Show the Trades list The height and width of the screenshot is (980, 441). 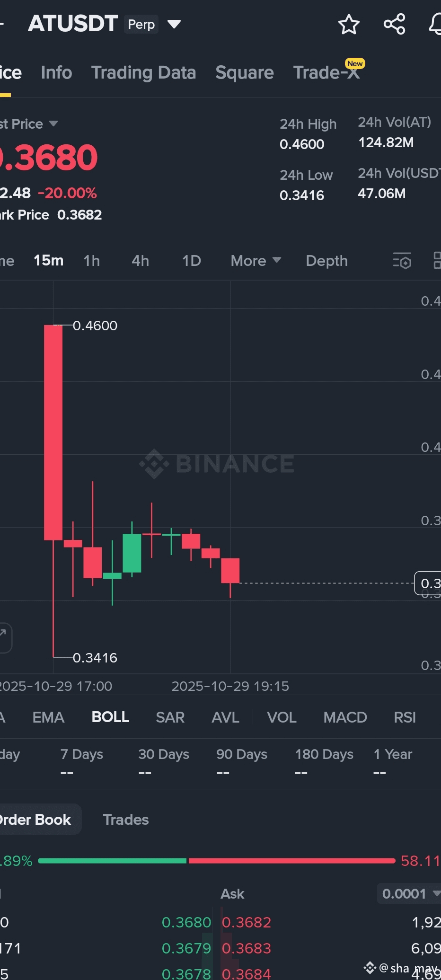click(126, 820)
